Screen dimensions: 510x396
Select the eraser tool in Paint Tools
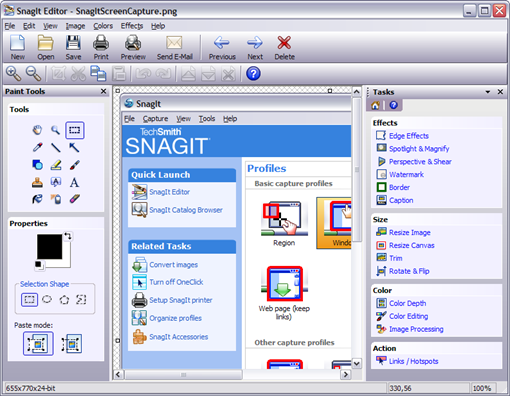(74, 199)
